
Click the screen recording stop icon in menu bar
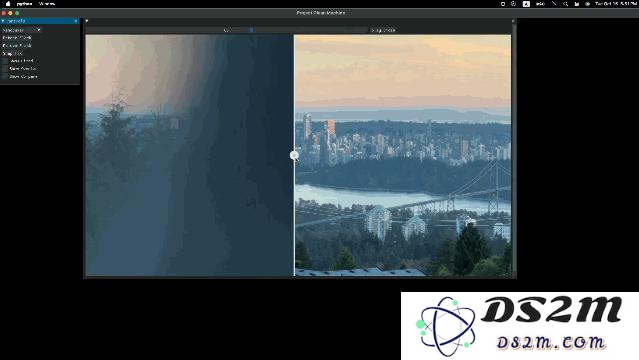503,4
